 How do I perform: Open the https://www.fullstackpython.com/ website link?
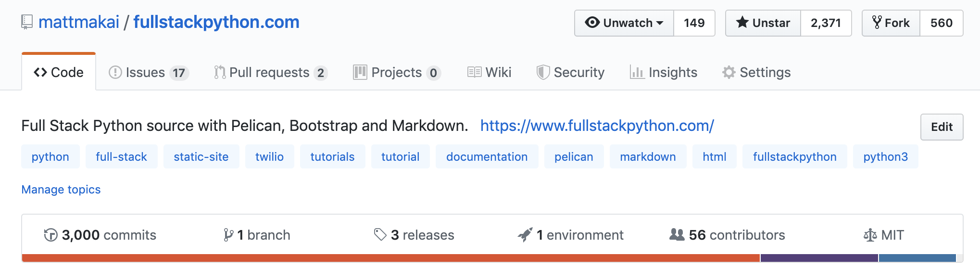[x=597, y=126]
